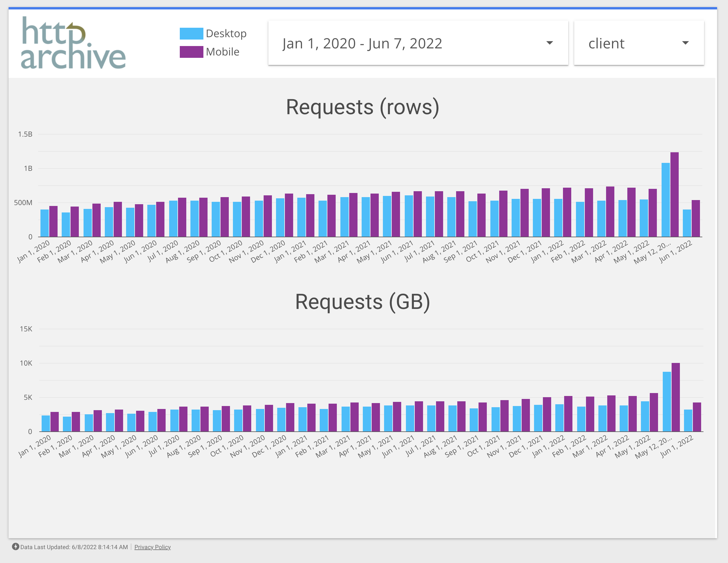Click the Desktop blue legend swatch
The image size is (728, 563).
coord(191,33)
